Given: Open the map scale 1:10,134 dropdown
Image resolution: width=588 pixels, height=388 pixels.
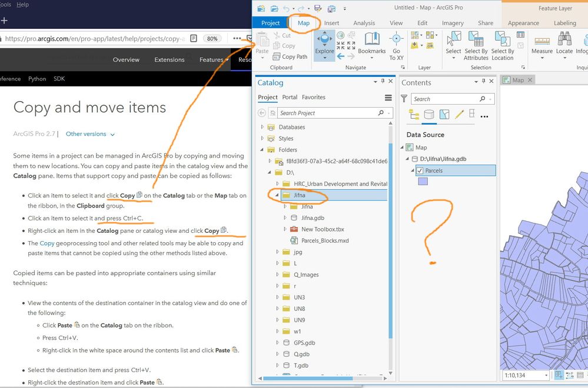Looking at the screenshot, I should point(546,375).
